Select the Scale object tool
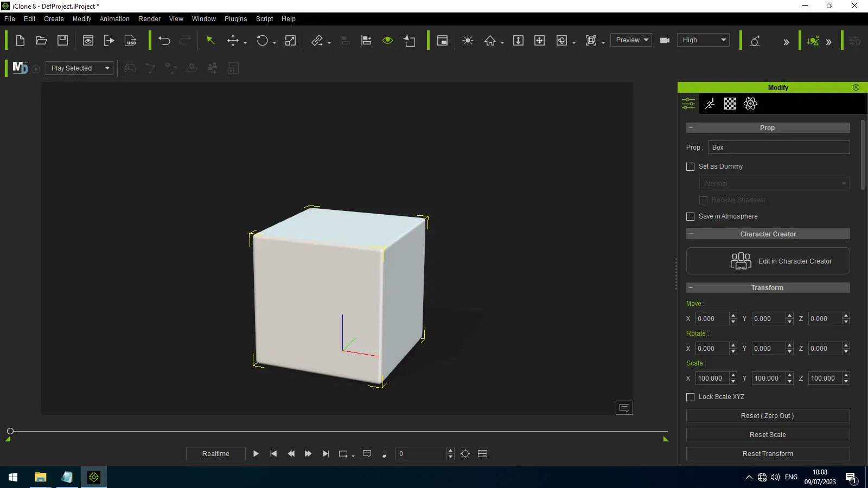 point(291,41)
